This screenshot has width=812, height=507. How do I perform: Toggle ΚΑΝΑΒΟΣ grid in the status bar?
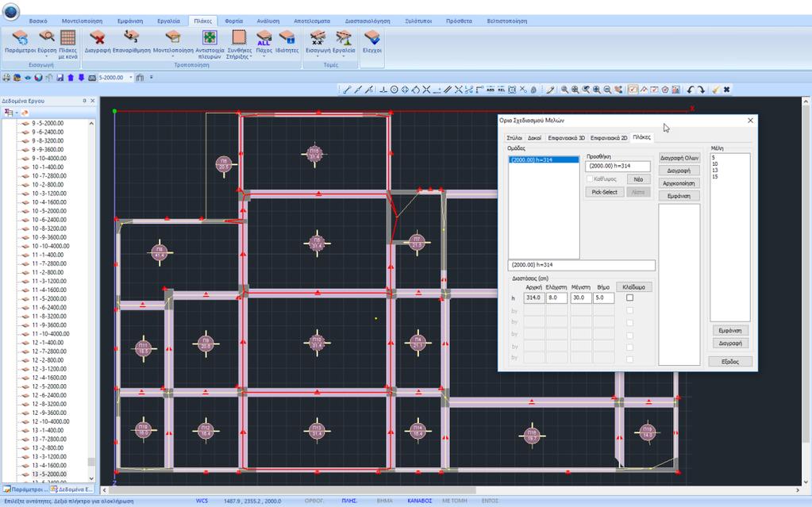point(419,501)
